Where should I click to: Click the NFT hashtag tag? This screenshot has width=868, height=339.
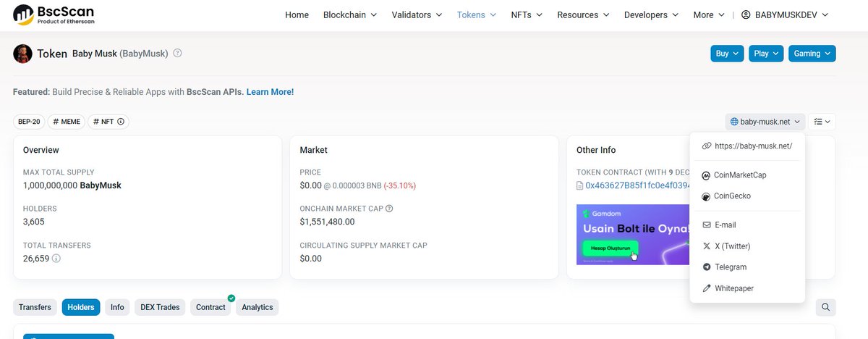(109, 122)
